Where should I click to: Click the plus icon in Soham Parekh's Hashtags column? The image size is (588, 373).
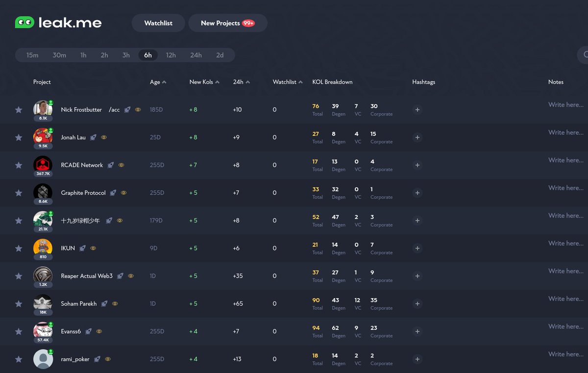pyautogui.click(x=417, y=303)
